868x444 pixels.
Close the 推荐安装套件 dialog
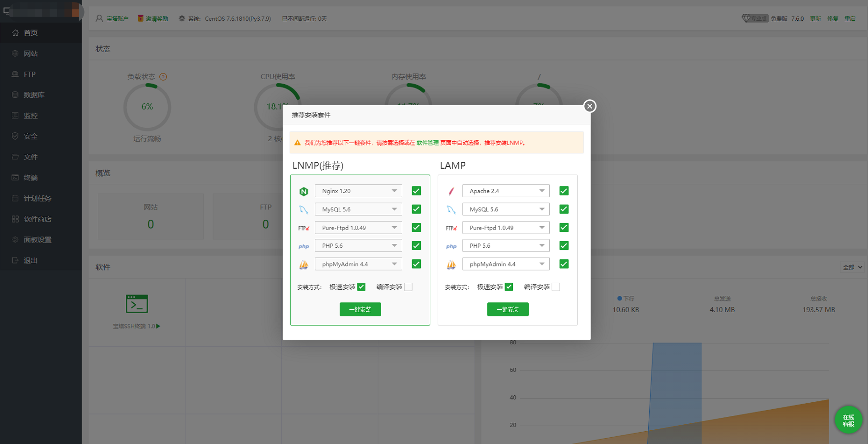coord(590,106)
